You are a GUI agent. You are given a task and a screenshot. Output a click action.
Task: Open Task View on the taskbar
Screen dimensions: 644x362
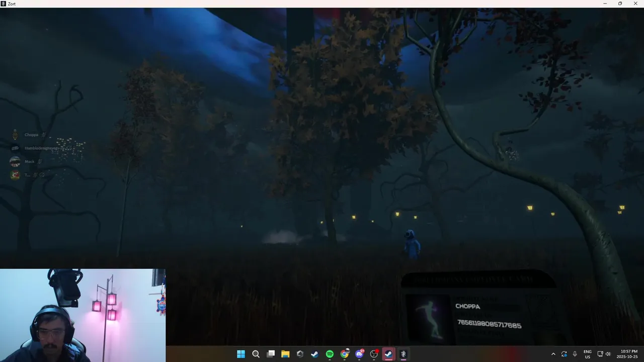pyautogui.click(x=271, y=354)
